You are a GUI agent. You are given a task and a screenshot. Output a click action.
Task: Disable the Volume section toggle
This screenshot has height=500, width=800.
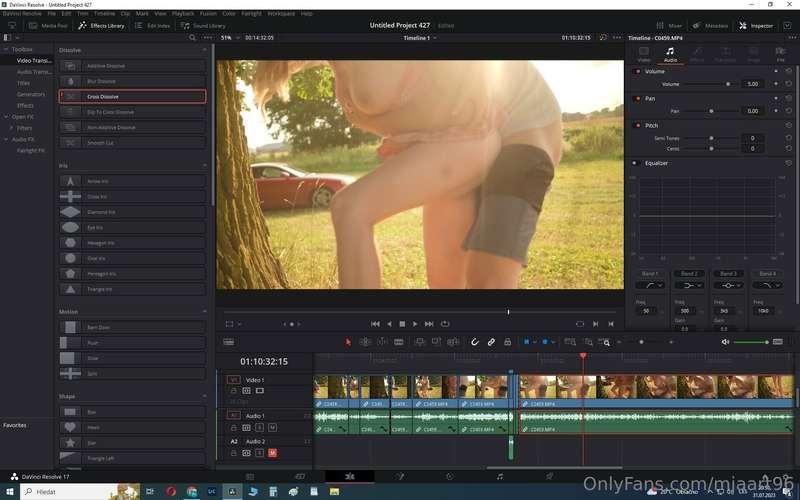coord(637,71)
